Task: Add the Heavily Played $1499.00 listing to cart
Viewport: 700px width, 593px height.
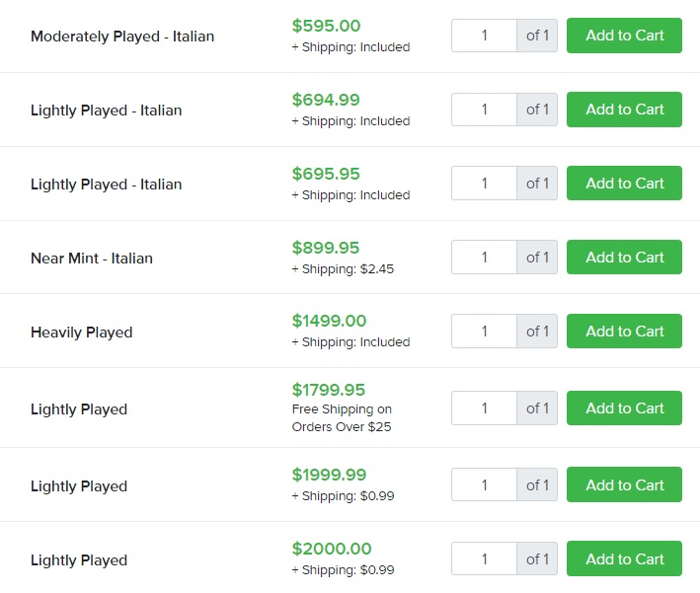Action: click(624, 332)
